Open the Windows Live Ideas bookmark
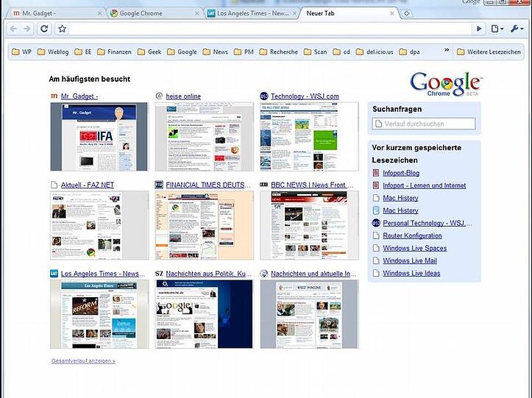The height and width of the screenshot is (398, 532). pos(411,273)
